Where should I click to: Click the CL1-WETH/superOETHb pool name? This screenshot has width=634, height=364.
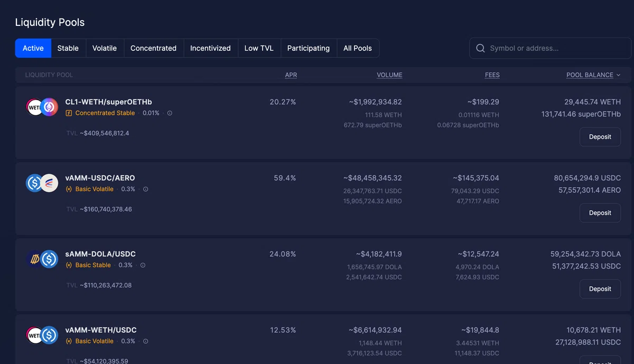109,102
